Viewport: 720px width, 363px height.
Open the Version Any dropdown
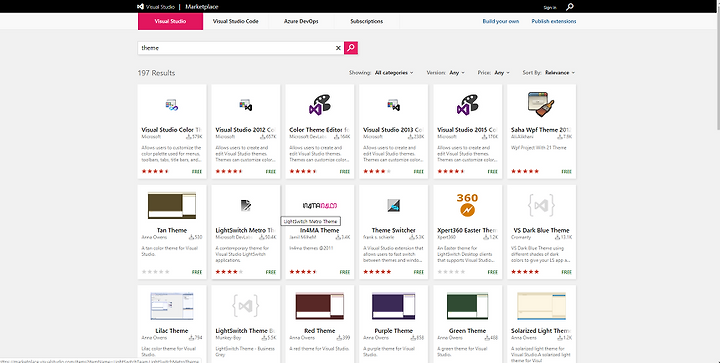[456, 73]
